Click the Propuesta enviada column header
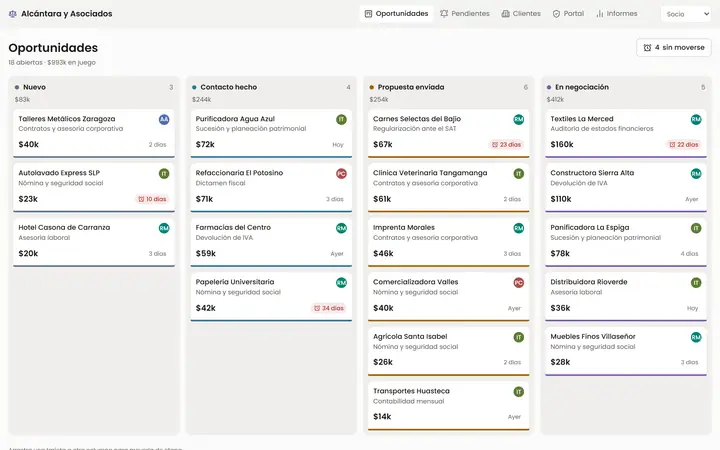This screenshot has height=450, width=720. 411,87
